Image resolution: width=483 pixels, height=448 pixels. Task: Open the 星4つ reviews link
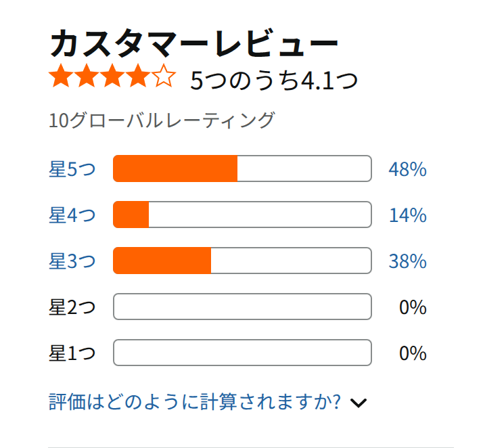tap(72, 215)
